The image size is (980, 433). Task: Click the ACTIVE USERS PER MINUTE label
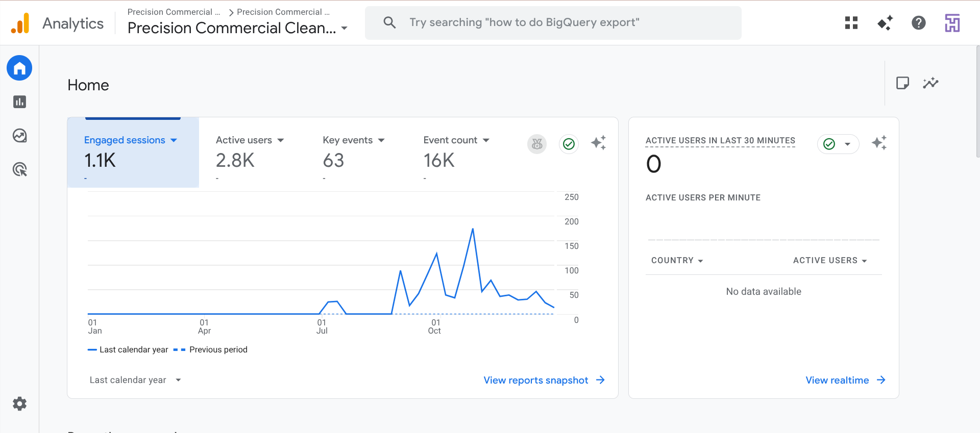[703, 197]
